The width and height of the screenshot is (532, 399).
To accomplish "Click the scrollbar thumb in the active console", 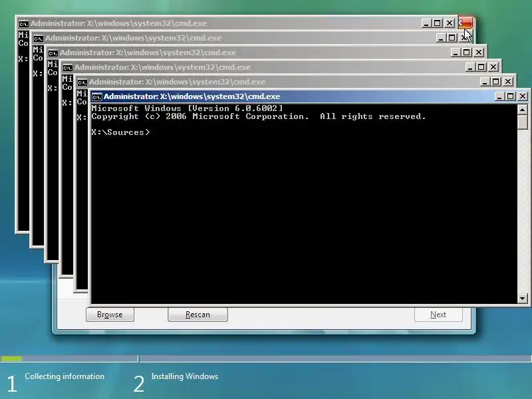I will (x=522, y=122).
